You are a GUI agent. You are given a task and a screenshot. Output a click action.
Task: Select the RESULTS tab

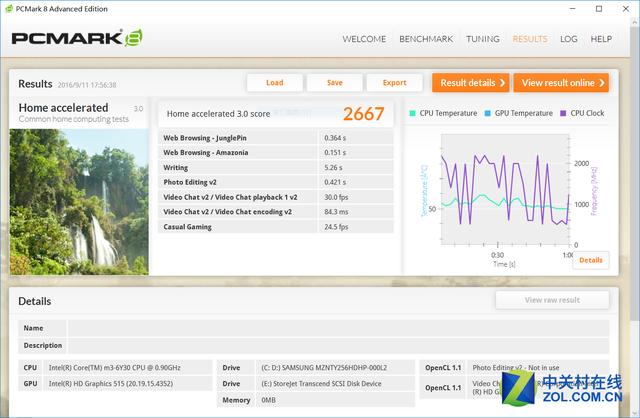(529, 39)
